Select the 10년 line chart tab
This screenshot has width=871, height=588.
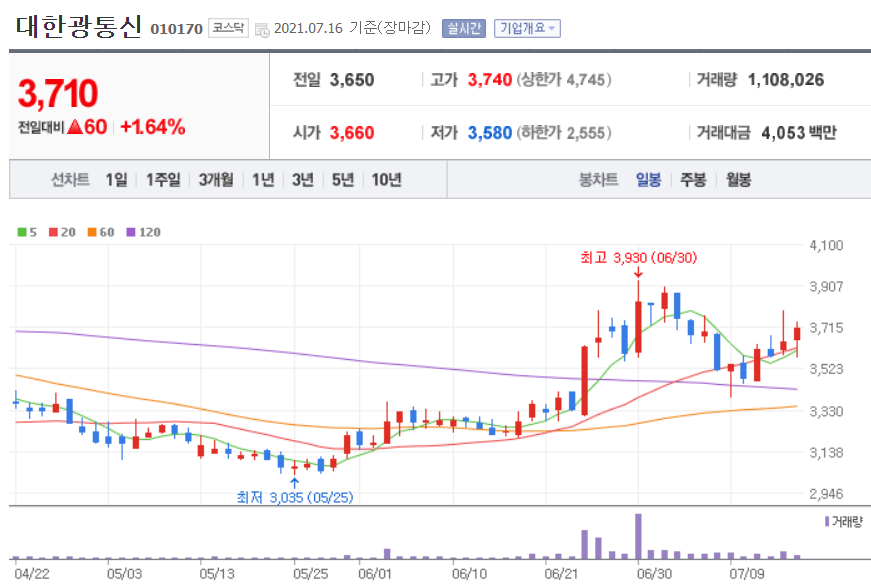point(387,180)
